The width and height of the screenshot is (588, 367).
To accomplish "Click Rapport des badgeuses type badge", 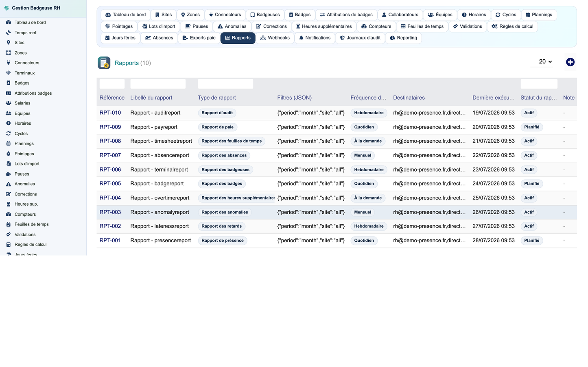I will 225,169.
